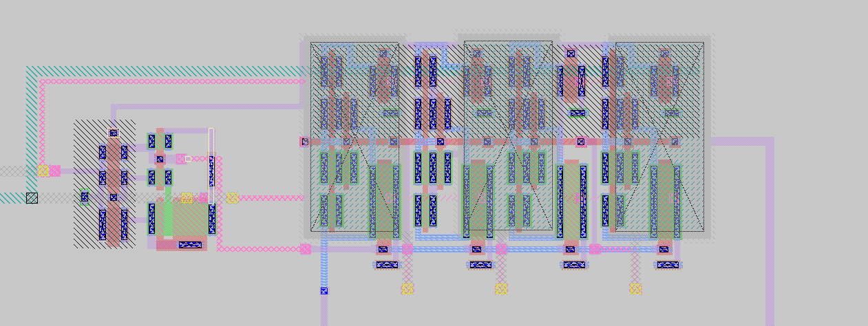Click the small white square marker
This screenshot has width=868, height=326.
click(x=188, y=159)
